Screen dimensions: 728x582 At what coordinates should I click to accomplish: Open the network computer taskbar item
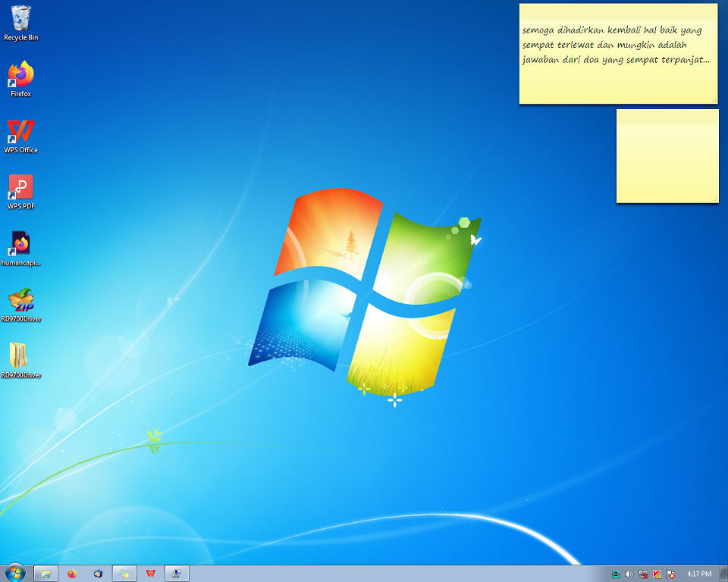[x=177, y=574]
